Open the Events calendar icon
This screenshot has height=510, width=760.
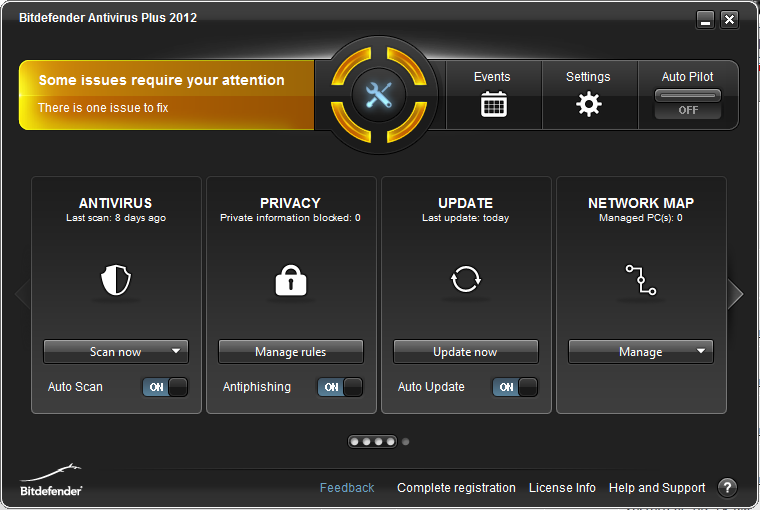[493, 104]
